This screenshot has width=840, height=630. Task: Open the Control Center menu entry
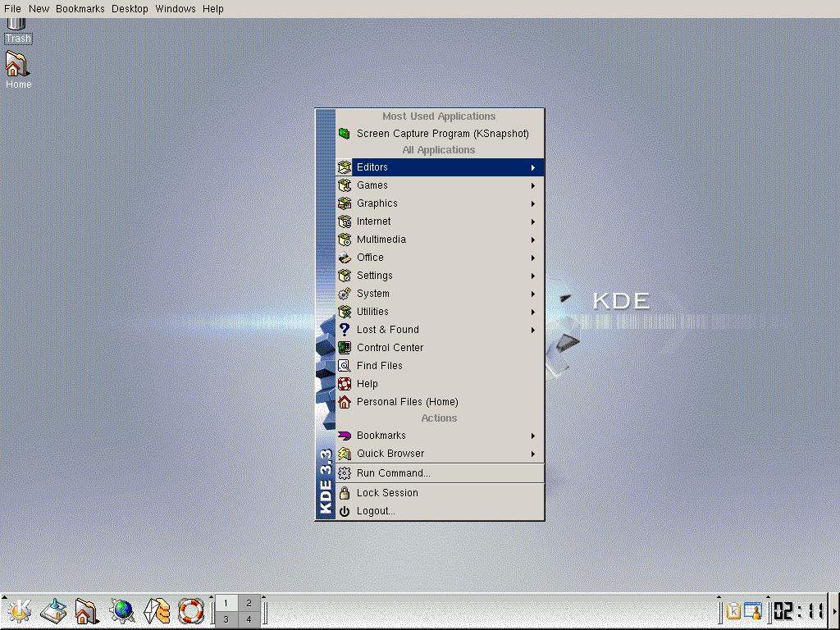[390, 348]
